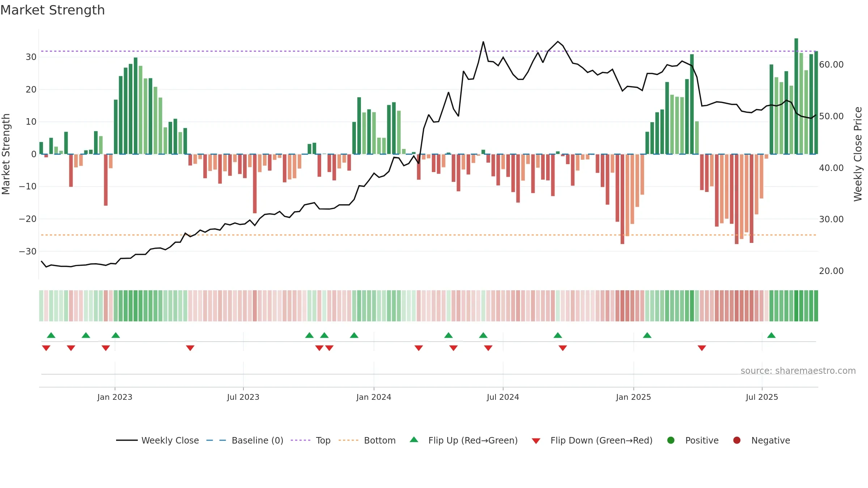The image size is (868, 488).
Task: Click the flip-up marker just after Jan 2025
Action: click(647, 335)
